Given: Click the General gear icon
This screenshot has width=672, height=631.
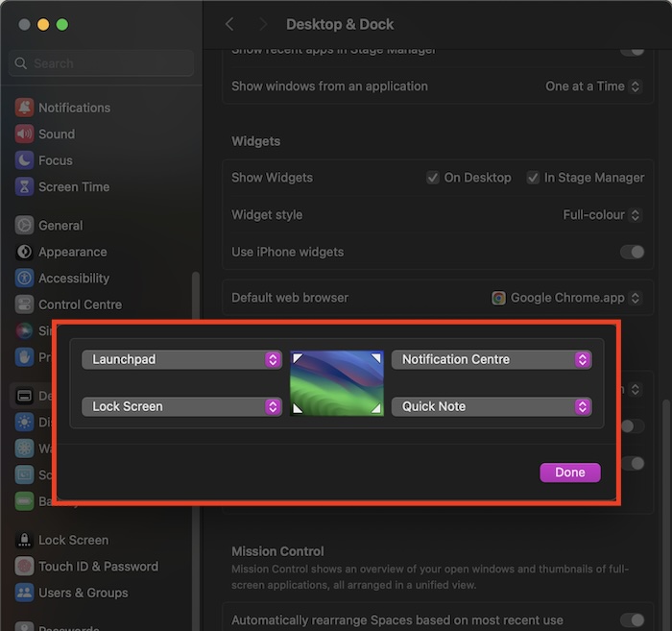Looking at the screenshot, I should pyautogui.click(x=24, y=226).
